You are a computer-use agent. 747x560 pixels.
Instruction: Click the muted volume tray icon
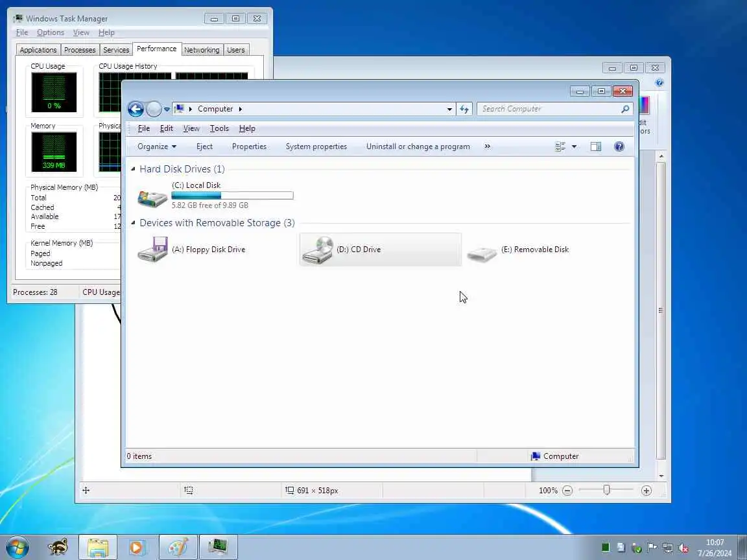click(x=683, y=548)
